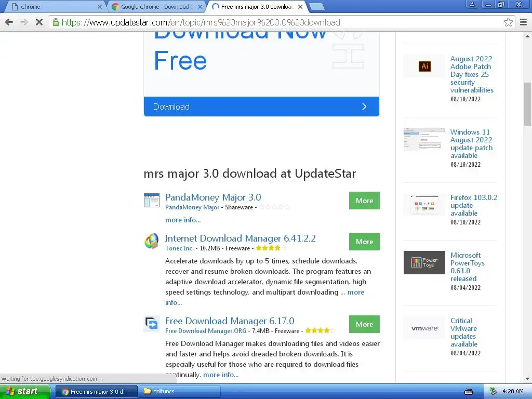Open August 2022 Adobe Patch Day article
The height and width of the screenshot is (399, 532).
[472, 74]
